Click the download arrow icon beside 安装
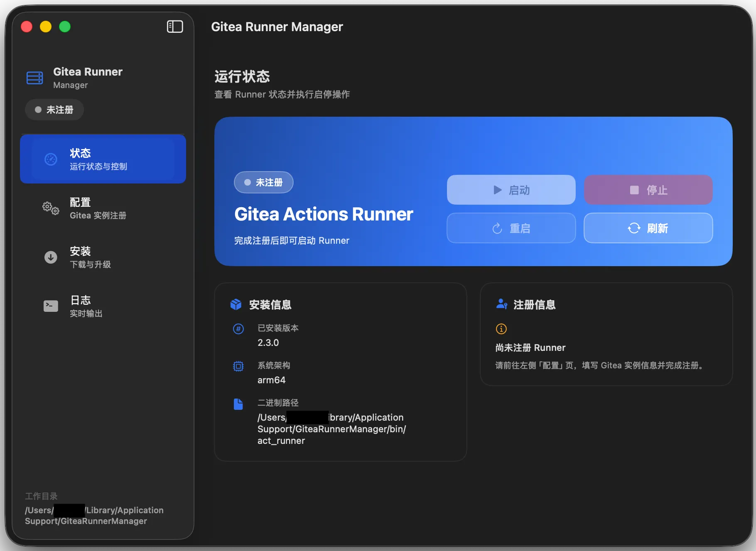This screenshot has width=756, height=551. pos(51,257)
